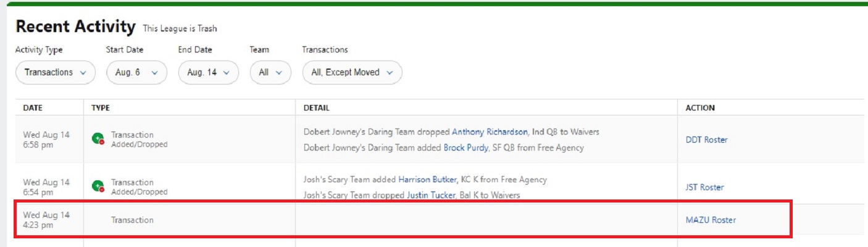Screen dimensions: 868x247
Task: Open the All, Except Moved transactions dropdown
Action: [352, 72]
